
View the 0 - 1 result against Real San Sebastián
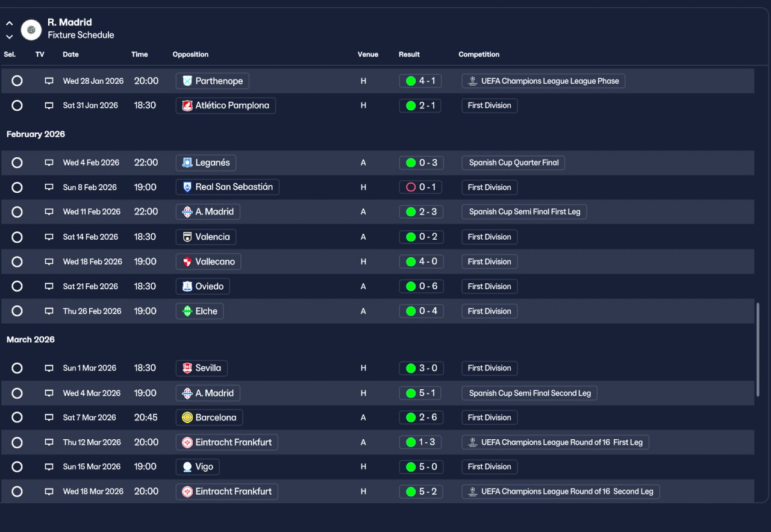(421, 187)
